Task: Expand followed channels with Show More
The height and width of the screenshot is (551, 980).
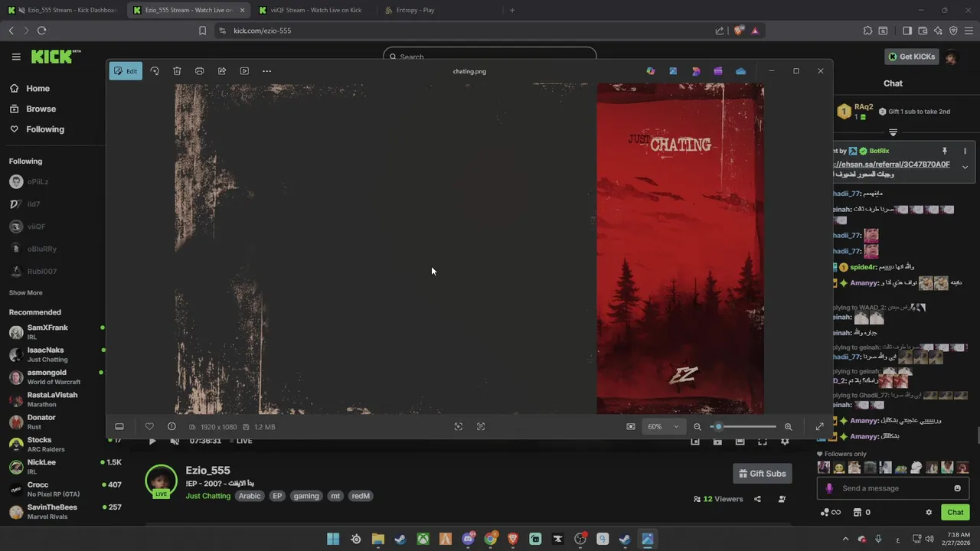Action: [x=26, y=293]
